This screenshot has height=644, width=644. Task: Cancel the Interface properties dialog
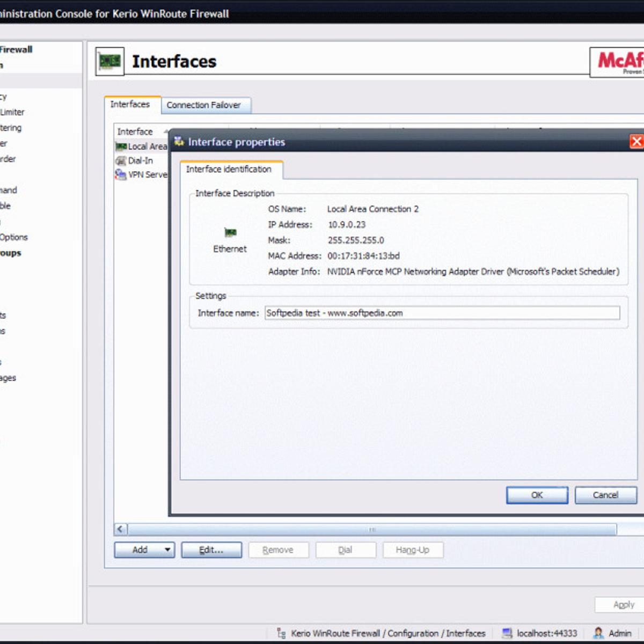[x=606, y=495]
